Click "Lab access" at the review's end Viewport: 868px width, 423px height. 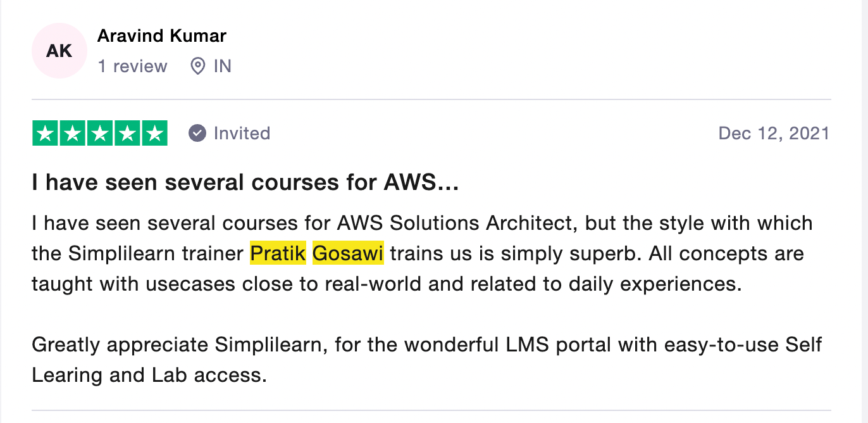click(x=206, y=375)
